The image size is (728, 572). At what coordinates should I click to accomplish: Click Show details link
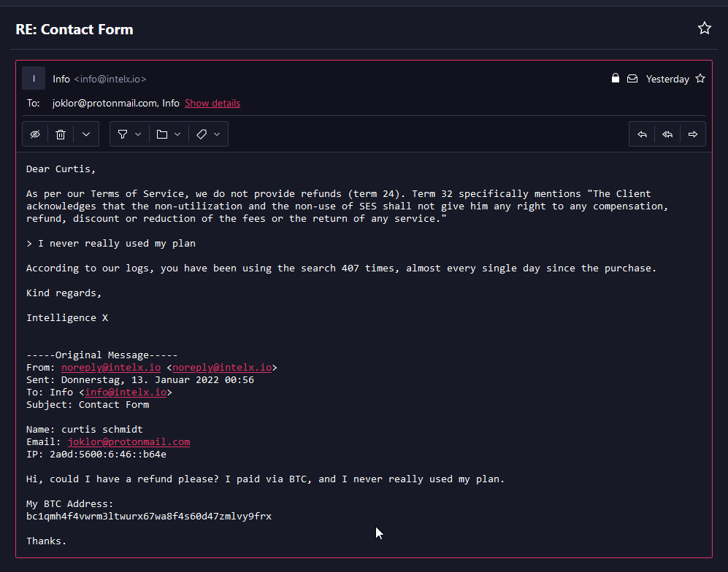(212, 103)
